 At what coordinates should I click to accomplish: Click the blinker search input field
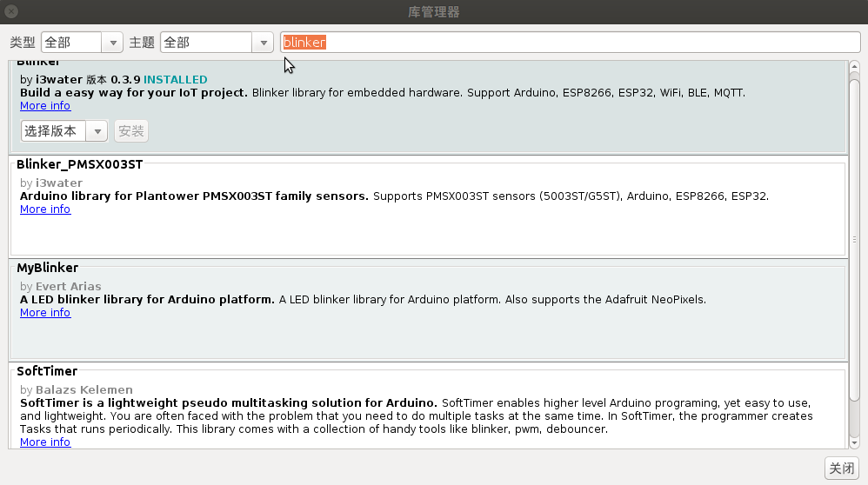pyautogui.click(x=571, y=43)
